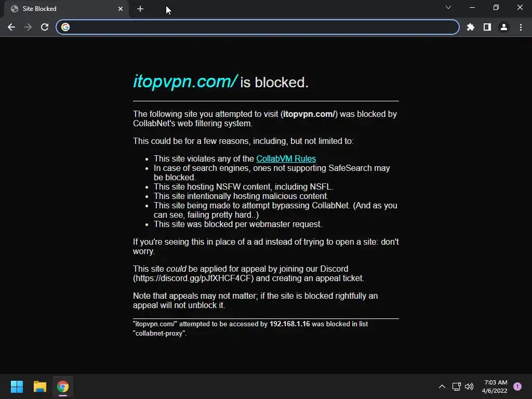532x399 pixels.
Task: Open the Windows Start menu
Action: (x=17, y=387)
